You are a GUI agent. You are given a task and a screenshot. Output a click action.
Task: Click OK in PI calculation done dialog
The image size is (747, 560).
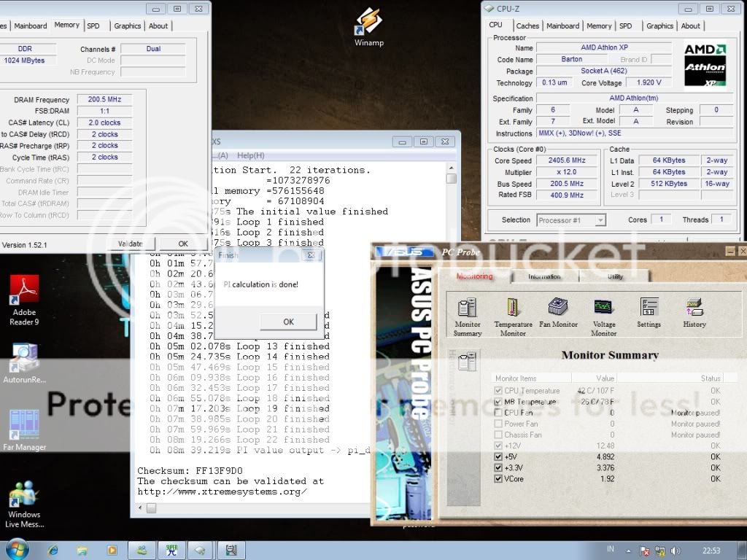(288, 322)
